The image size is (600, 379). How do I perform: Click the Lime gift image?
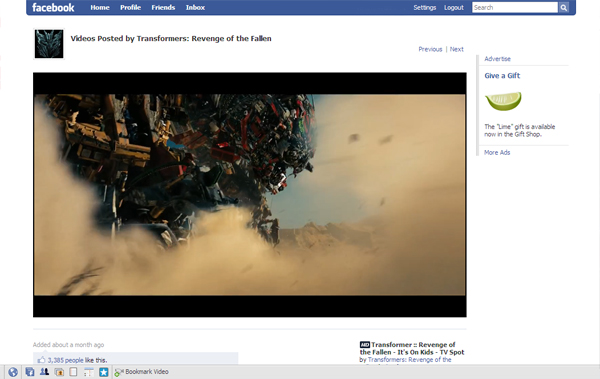click(503, 101)
